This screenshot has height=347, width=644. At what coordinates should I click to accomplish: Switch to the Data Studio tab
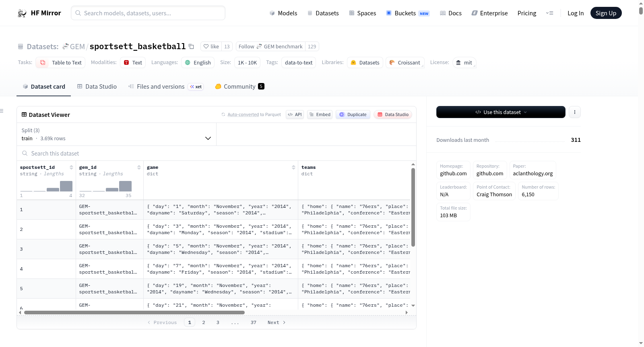97,87
